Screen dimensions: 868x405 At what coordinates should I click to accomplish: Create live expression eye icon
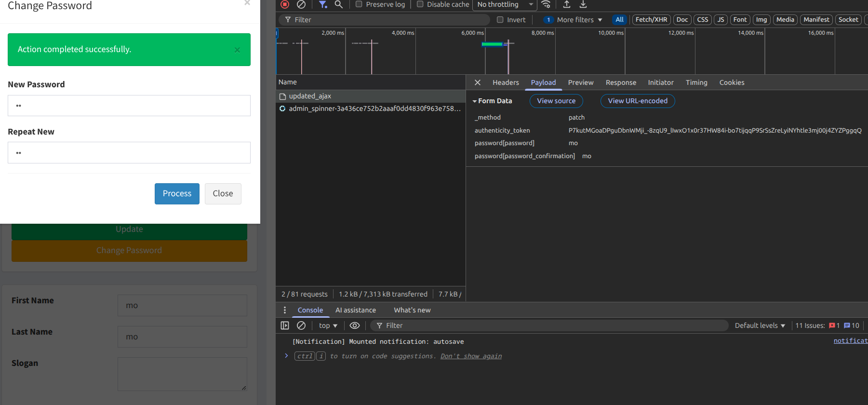click(x=355, y=325)
